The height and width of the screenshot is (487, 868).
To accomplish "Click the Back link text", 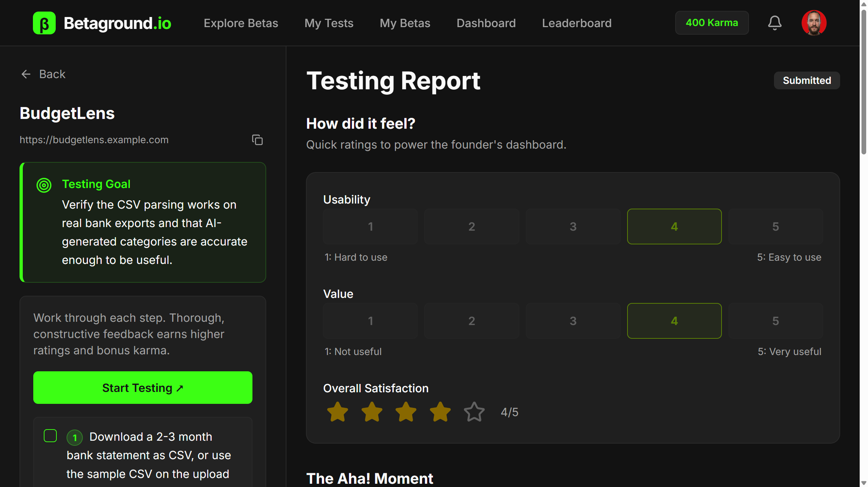I will point(52,74).
